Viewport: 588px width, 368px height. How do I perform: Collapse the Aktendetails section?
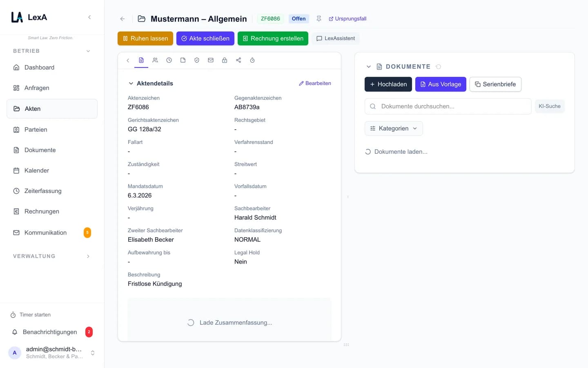pos(131,83)
